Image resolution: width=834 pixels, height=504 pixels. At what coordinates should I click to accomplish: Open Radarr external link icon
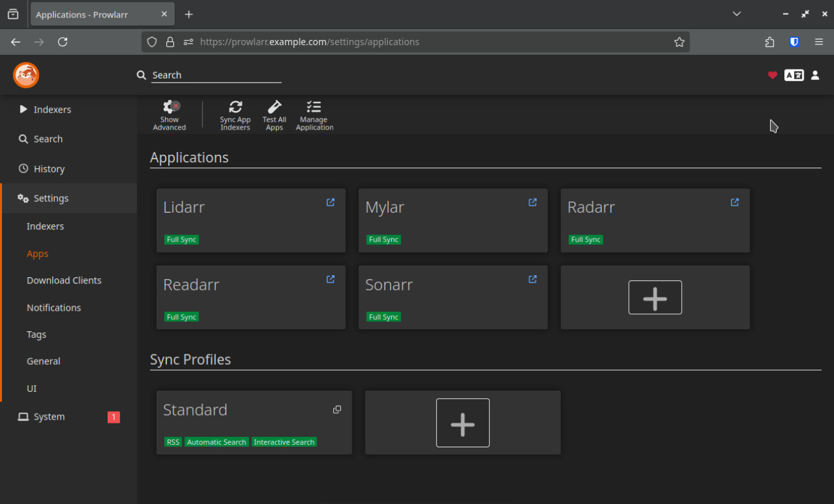coord(735,202)
